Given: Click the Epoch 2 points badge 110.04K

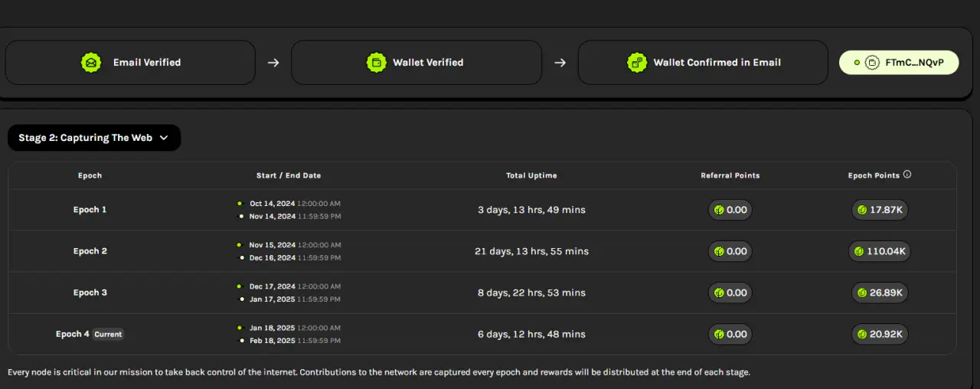Looking at the screenshot, I should [x=880, y=251].
